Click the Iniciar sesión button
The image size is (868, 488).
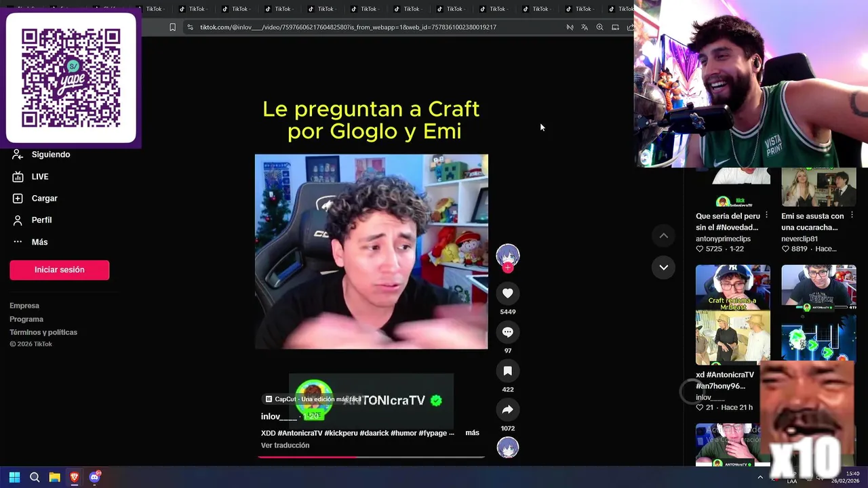(59, 270)
